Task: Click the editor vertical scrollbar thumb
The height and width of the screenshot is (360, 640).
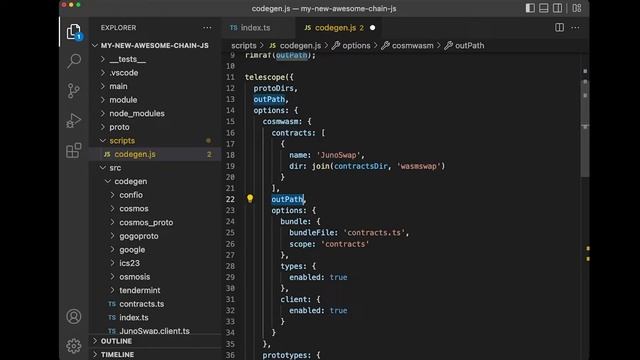Action: click(x=585, y=129)
